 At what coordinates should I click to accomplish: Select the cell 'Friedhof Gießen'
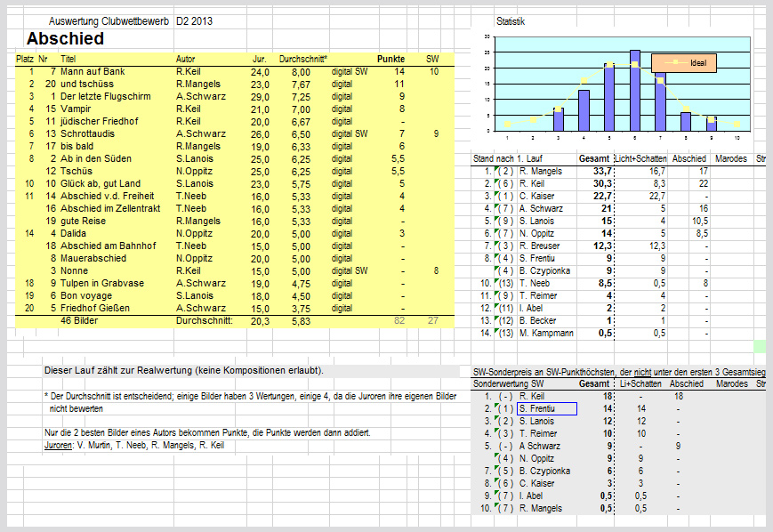click(x=94, y=308)
